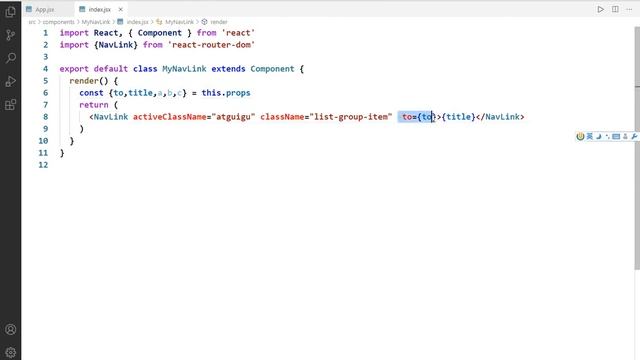Viewport: 640px width, 360px height.
Task: Click '{NavLink}' import on line 2
Action: coord(116,45)
